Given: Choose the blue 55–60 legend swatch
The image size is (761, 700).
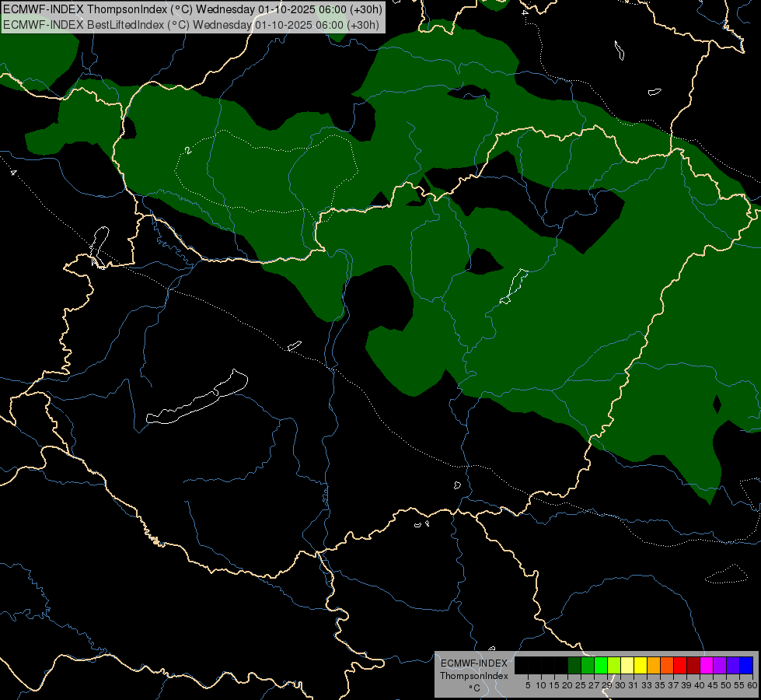Looking at the screenshot, I should (746, 665).
